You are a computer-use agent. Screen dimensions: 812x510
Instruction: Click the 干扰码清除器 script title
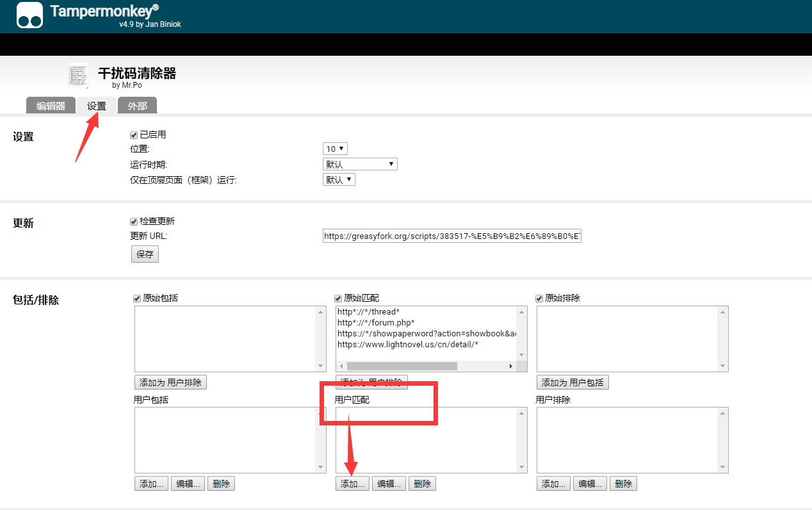point(136,73)
